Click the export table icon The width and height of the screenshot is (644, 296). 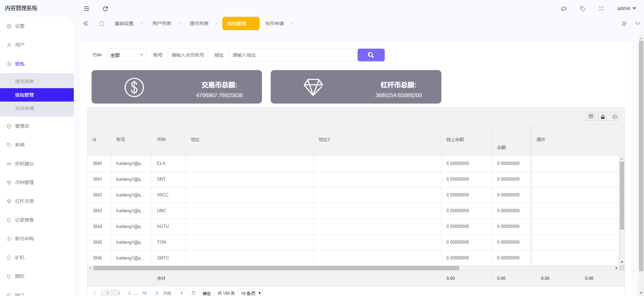603,117
